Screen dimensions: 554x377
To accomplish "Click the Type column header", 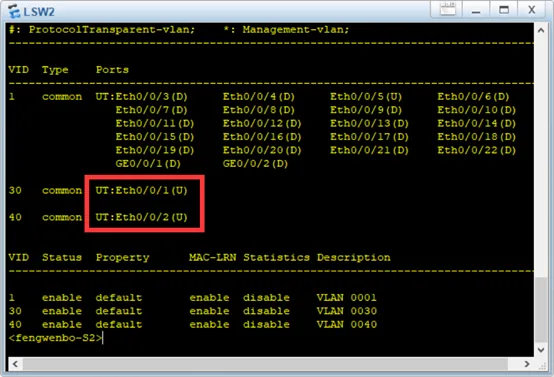I will 55,70.
